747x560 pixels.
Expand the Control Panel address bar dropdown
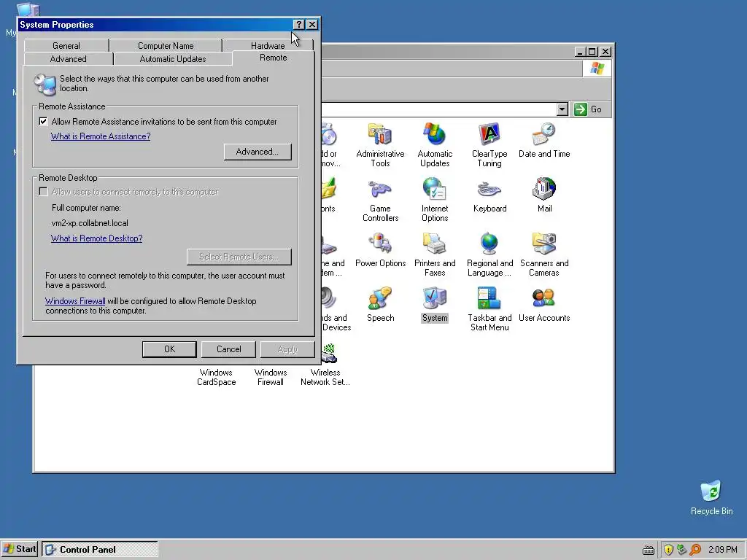(x=562, y=109)
